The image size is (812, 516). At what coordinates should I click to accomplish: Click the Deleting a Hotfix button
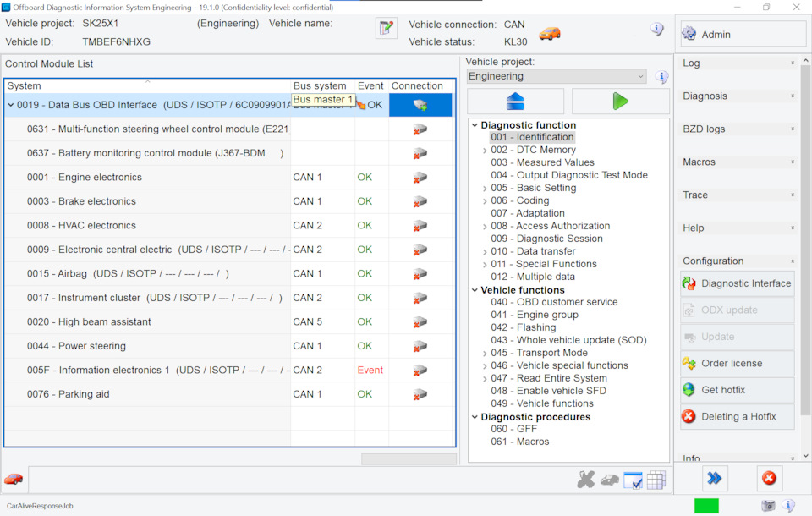pos(738,416)
